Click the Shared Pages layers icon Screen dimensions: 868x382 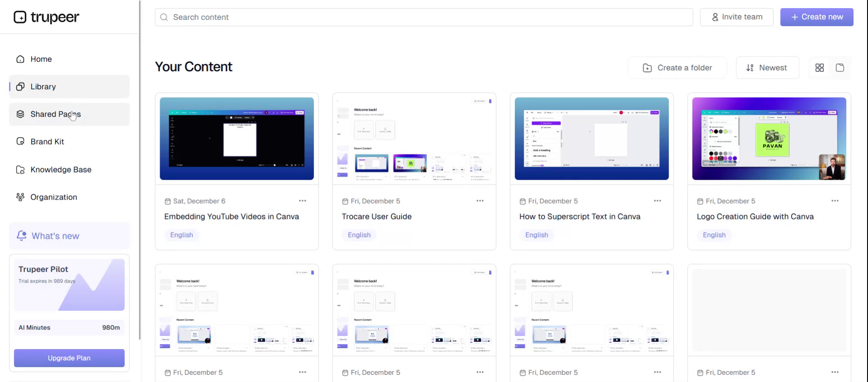pyautogui.click(x=20, y=114)
